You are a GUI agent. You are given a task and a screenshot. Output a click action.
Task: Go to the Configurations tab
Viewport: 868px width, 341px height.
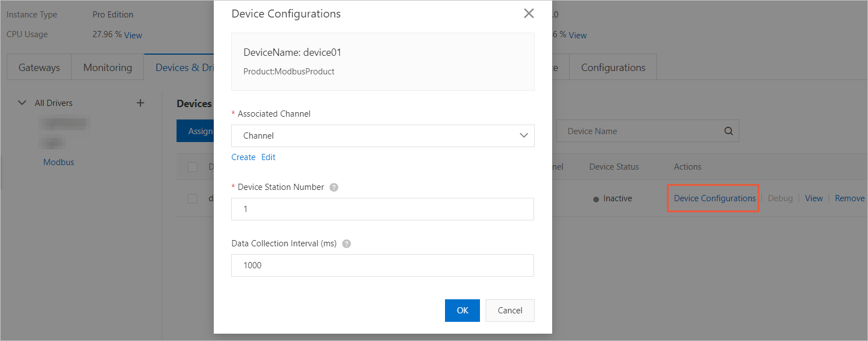[x=613, y=67]
